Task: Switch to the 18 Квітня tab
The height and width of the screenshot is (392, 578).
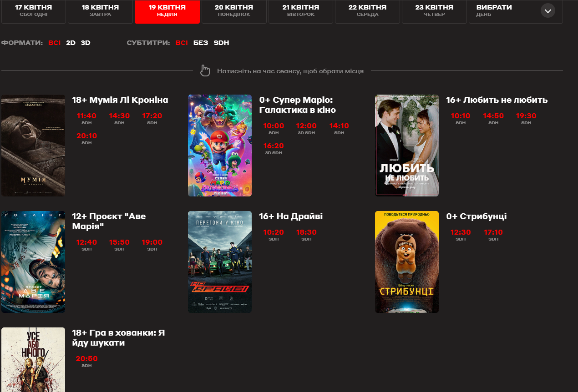Action: pyautogui.click(x=100, y=11)
